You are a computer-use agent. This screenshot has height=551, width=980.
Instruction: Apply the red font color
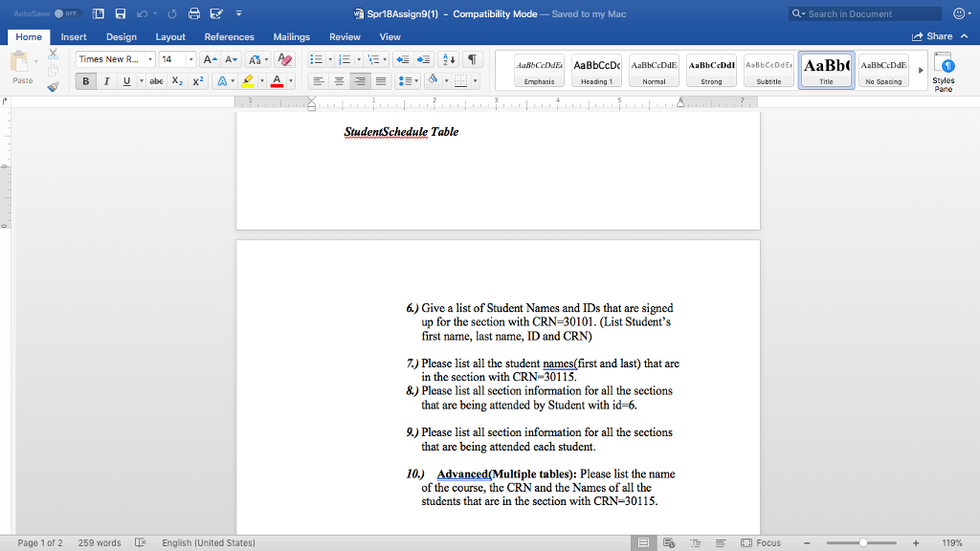point(277,81)
